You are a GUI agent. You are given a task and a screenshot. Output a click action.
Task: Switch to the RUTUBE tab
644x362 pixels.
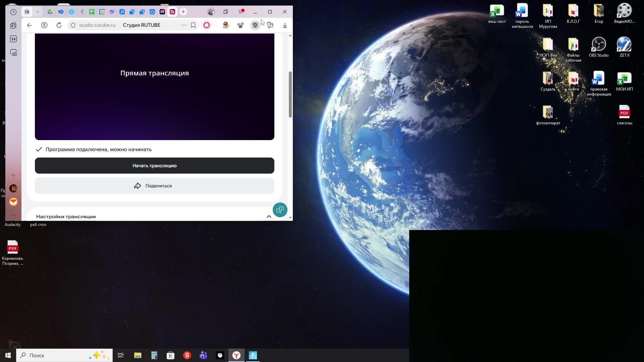coord(162,12)
